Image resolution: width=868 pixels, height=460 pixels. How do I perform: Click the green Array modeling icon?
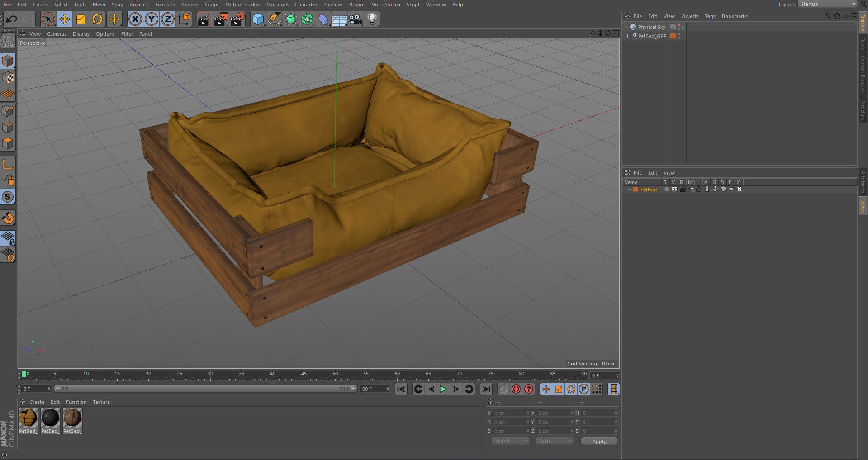point(307,19)
